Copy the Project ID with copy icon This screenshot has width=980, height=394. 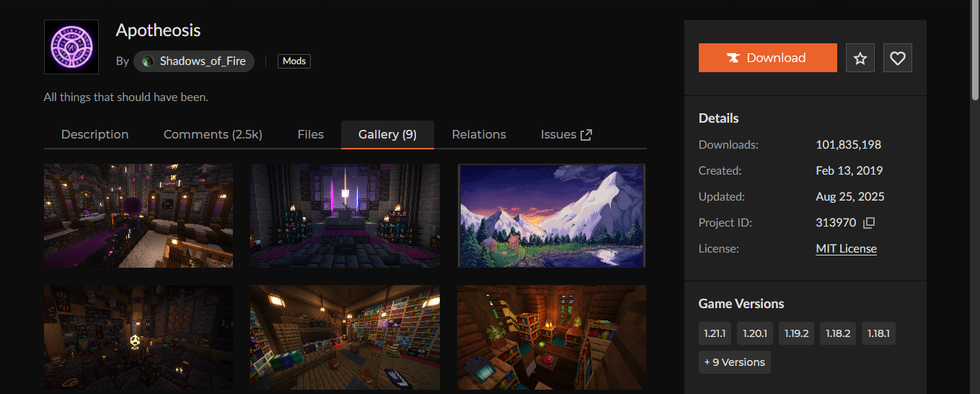[869, 223]
